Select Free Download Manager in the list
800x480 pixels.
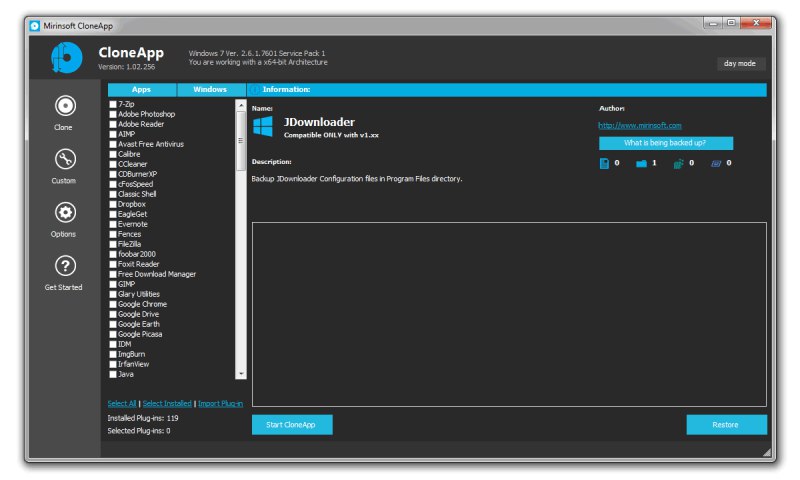[157, 274]
